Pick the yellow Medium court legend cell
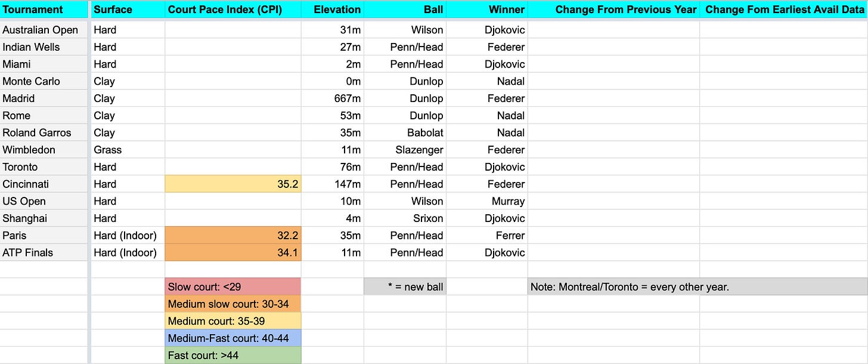 (x=233, y=321)
